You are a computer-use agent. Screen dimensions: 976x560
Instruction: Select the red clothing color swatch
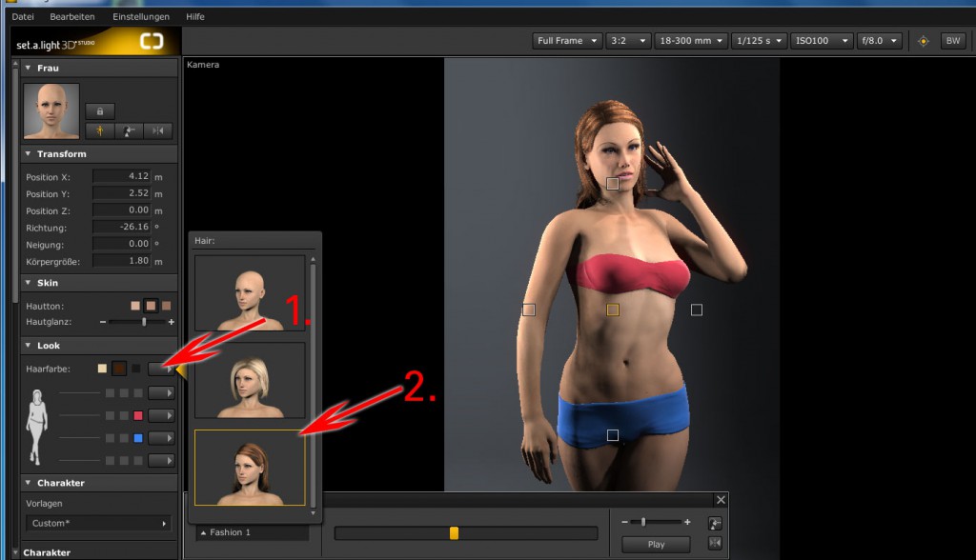point(138,415)
